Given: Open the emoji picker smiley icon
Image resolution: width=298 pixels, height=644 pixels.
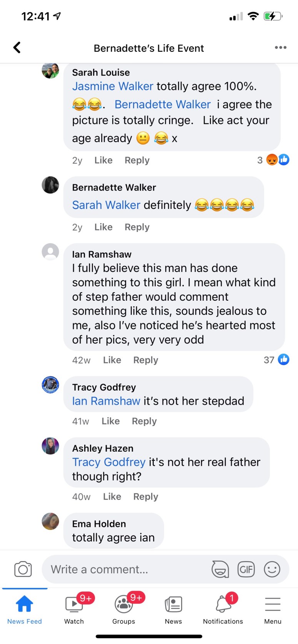Looking at the screenshot, I should (272, 569).
